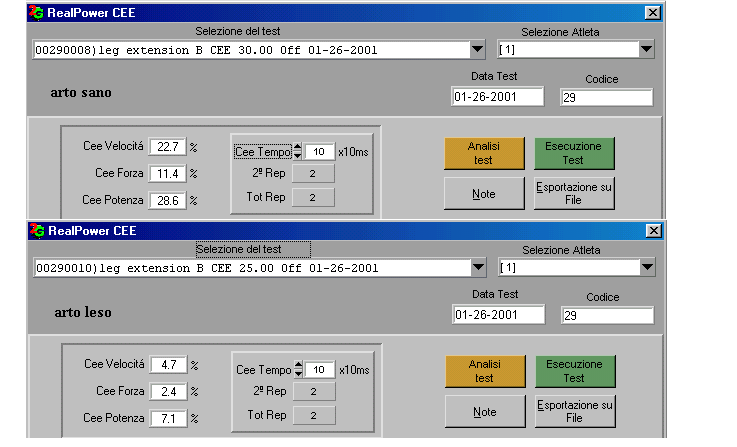Open Selezione Atleta dropdown in arto leso window
This screenshot has width=737, height=447.
647,267
